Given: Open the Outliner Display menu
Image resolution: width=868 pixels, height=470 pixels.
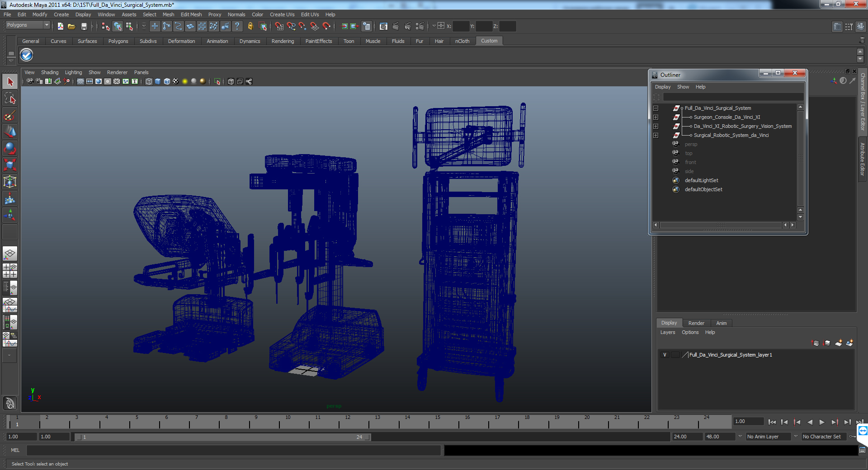Looking at the screenshot, I should [663, 87].
